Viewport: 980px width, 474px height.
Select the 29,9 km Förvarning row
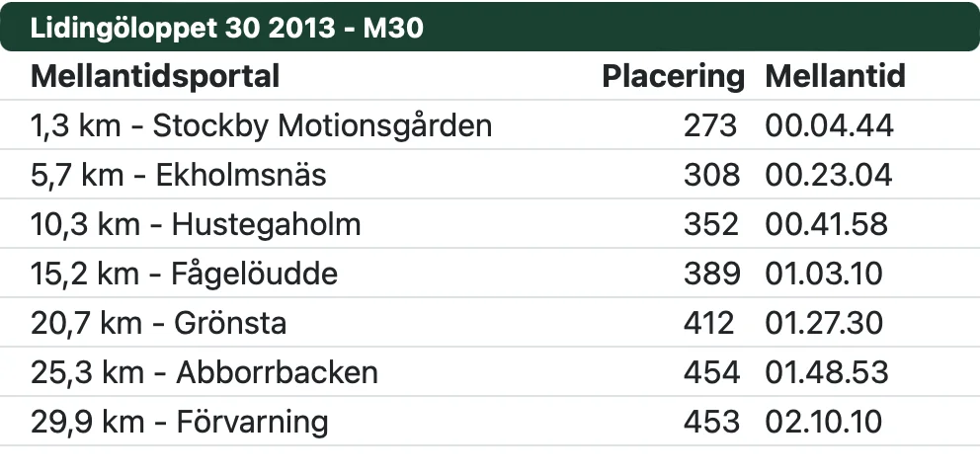pos(490,421)
